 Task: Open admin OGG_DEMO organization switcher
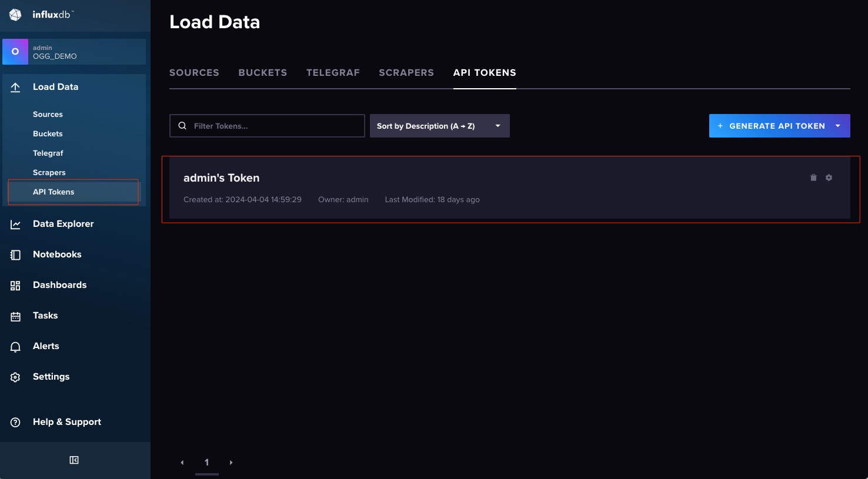[x=74, y=52]
